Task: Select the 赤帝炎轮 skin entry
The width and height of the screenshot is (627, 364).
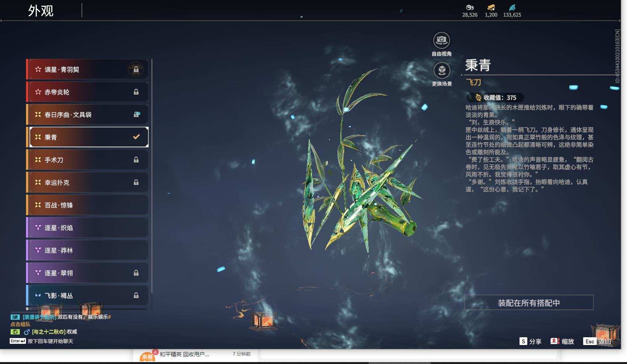Action: pos(87,92)
